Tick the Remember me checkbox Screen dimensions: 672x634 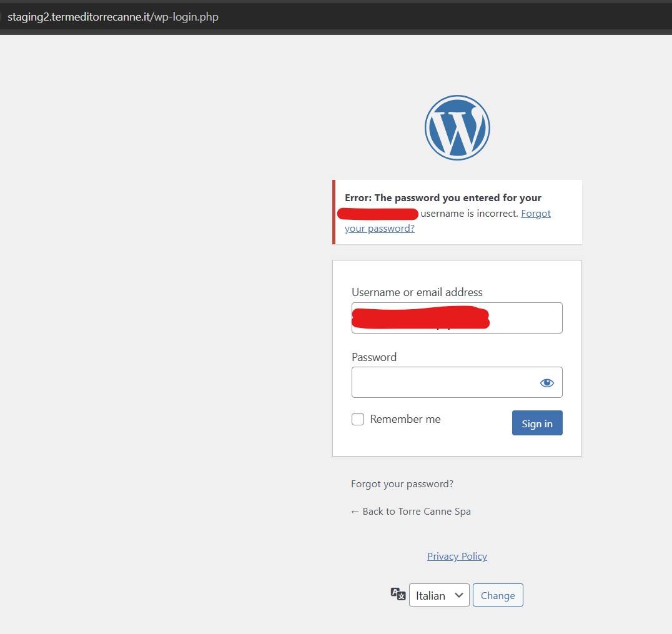[358, 419]
